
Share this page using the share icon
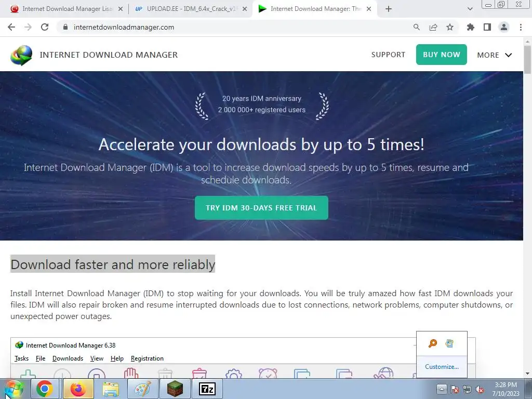pos(433,27)
